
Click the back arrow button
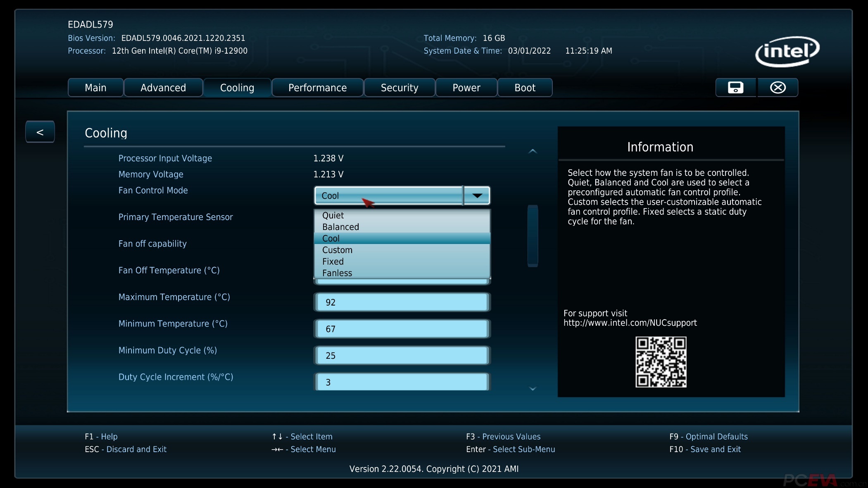[40, 132]
